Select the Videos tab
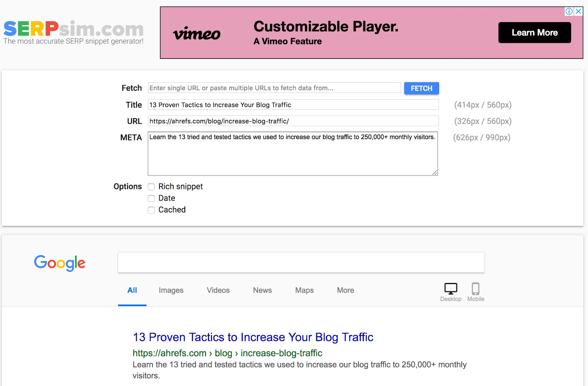Screen dimensions: 588x386 (x=218, y=290)
